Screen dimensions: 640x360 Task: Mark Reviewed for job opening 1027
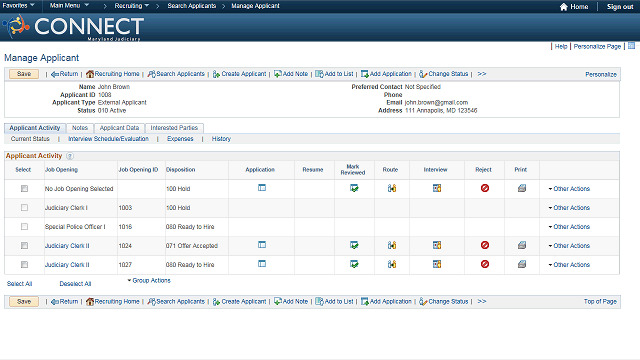tap(354, 264)
